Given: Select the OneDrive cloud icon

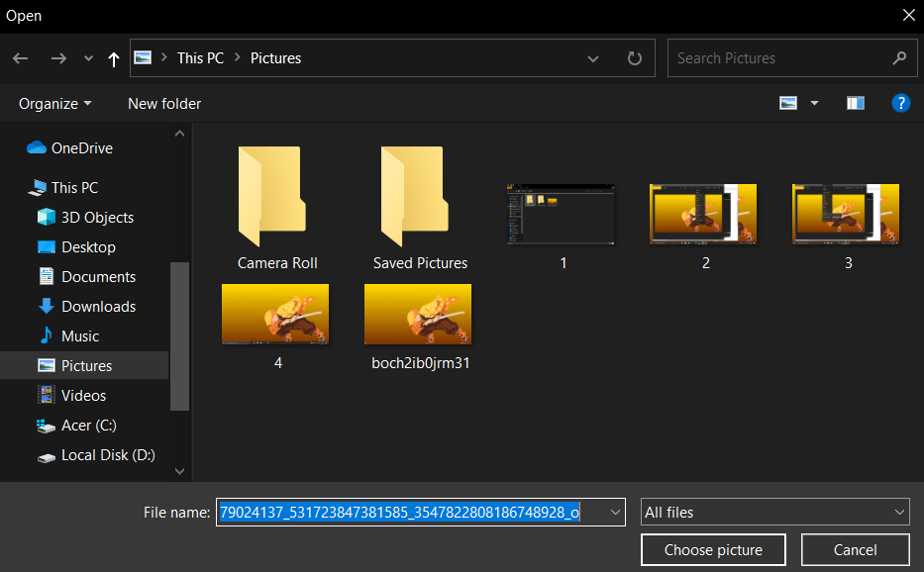Looking at the screenshot, I should 37,147.
